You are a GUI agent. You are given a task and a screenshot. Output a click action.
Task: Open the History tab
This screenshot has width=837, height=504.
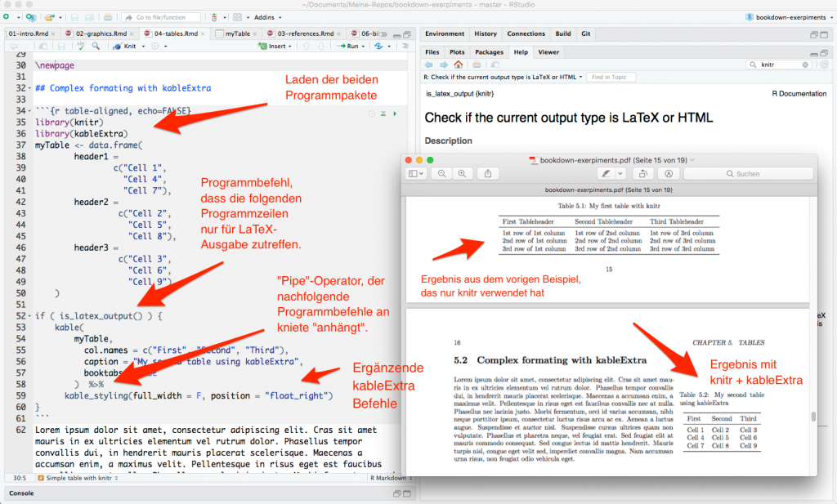click(486, 33)
